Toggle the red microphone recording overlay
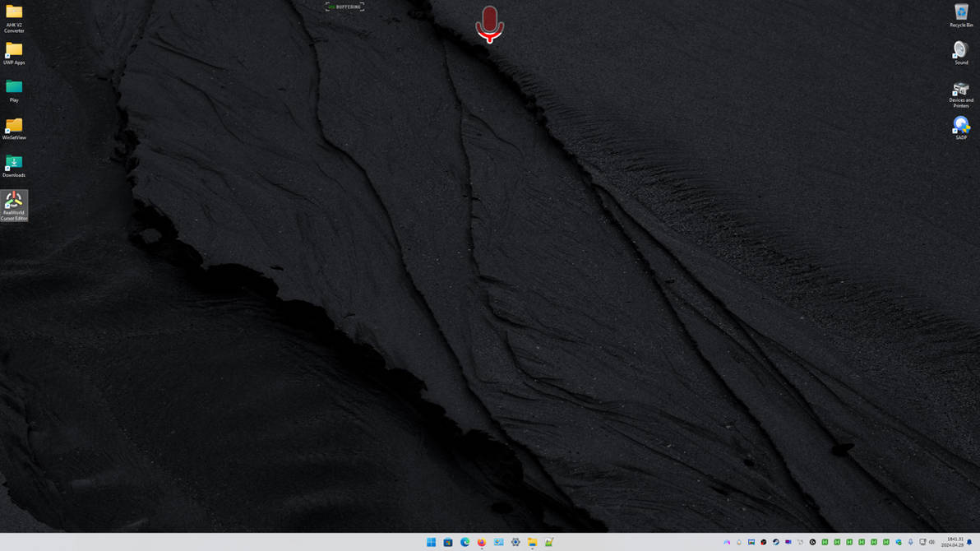Image resolution: width=980 pixels, height=551 pixels. [x=490, y=24]
